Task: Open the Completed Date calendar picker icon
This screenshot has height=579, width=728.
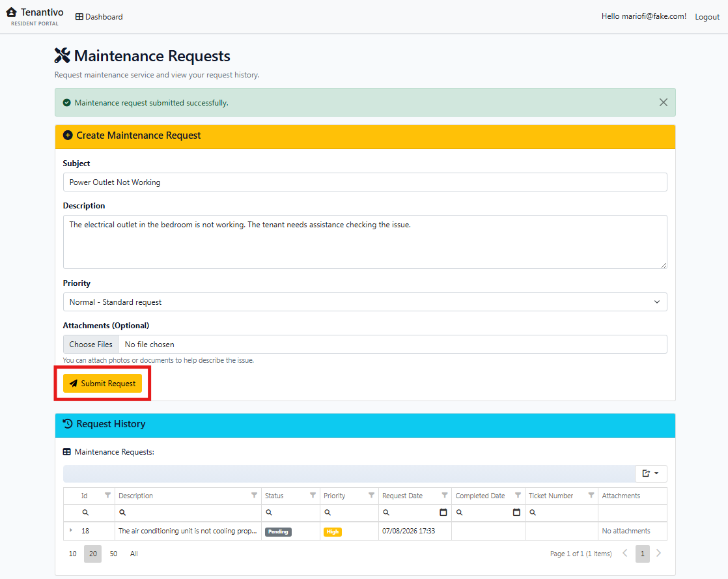Action: pos(517,513)
